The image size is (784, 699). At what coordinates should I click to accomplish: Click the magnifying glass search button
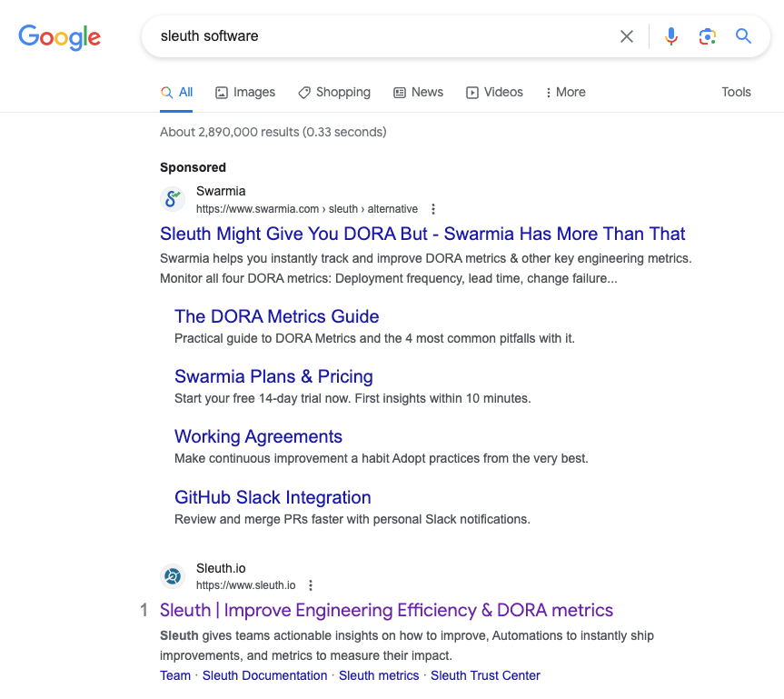(743, 36)
